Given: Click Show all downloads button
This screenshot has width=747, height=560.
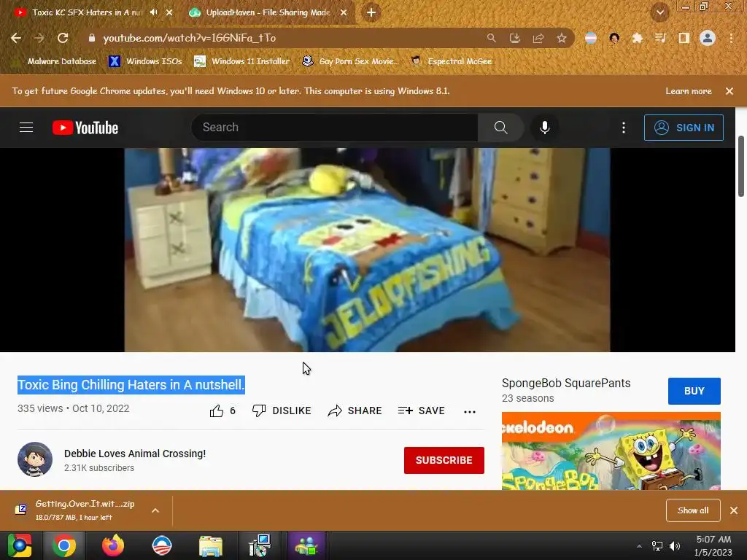Looking at the screenshot, I should 693,510.
